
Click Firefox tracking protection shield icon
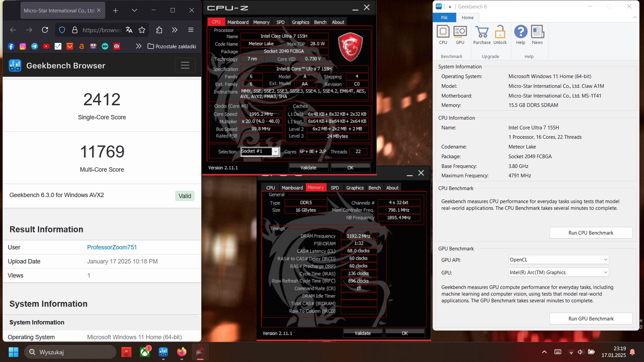[62, 30]
